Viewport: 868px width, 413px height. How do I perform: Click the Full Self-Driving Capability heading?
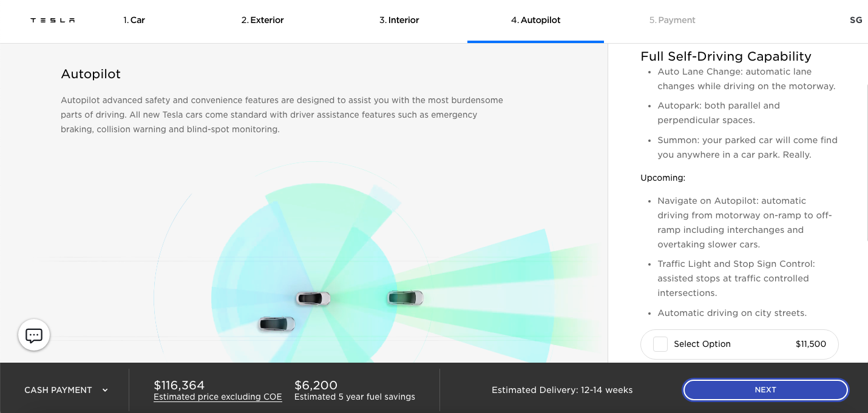[726, 56]
